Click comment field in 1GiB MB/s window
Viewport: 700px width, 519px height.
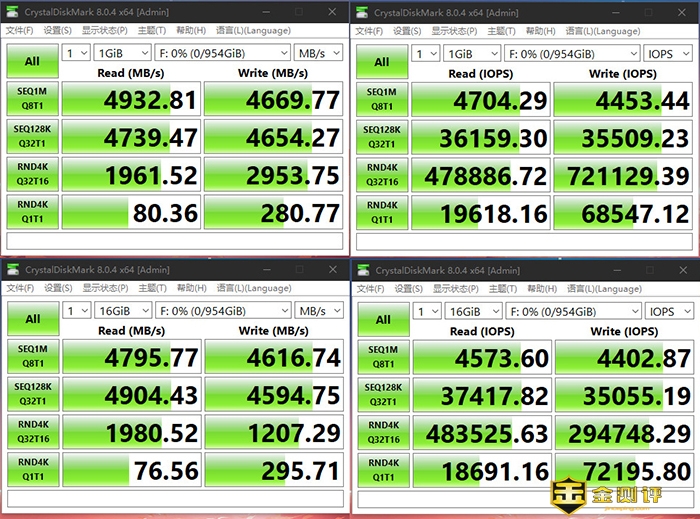175,241
